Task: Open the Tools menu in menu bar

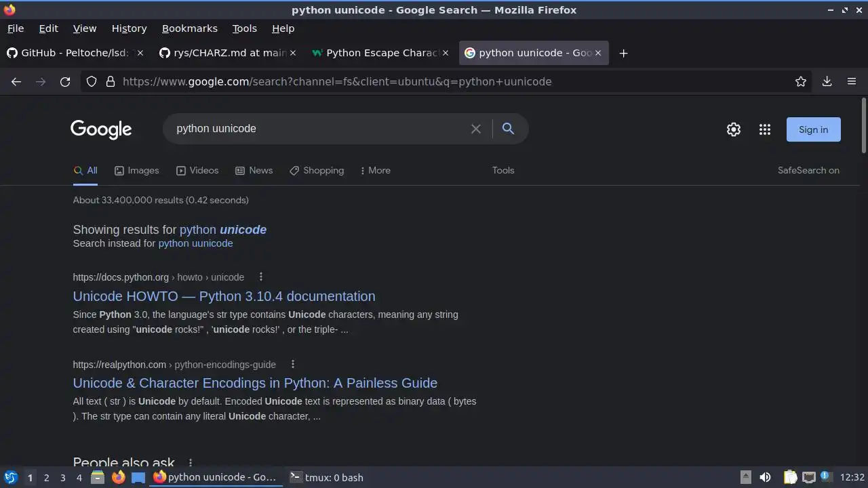Action: [x=244, y=28]
